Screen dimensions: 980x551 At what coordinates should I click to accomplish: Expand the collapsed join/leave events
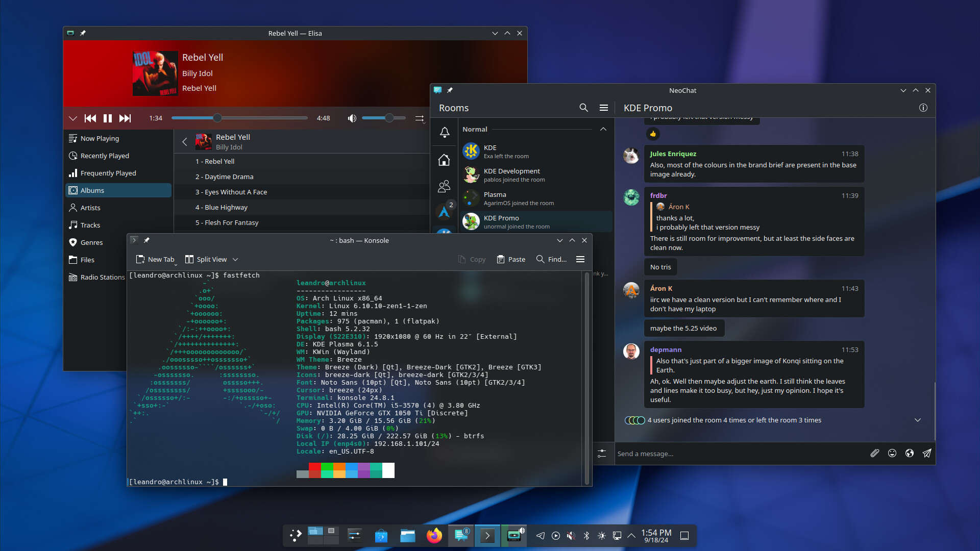pyautogui.click(x=917, y=420)
